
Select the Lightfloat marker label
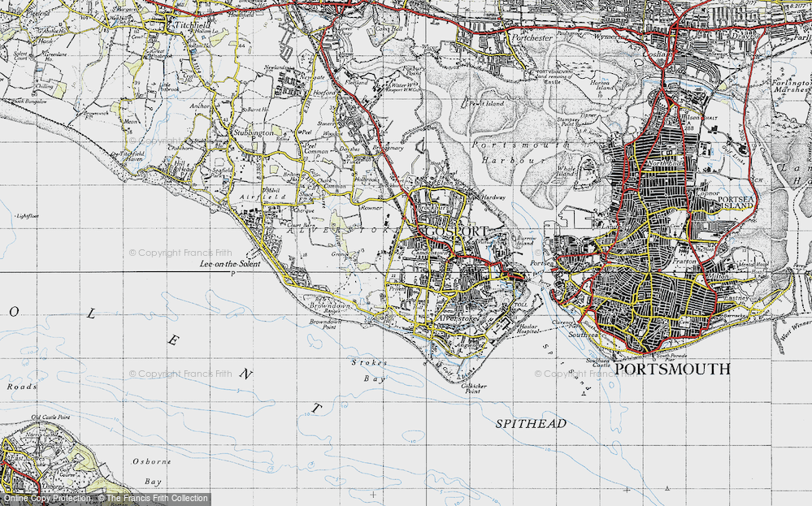tap(27, 216)
